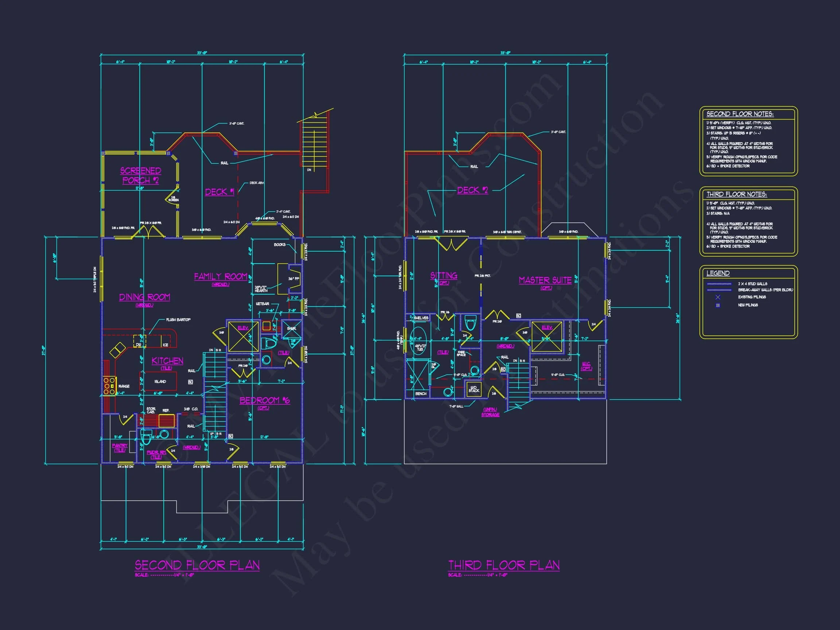Click the third floor elevator symbol
Image resolution: width=840 pixels, height=630 pixels.
(x=547, y=337)
